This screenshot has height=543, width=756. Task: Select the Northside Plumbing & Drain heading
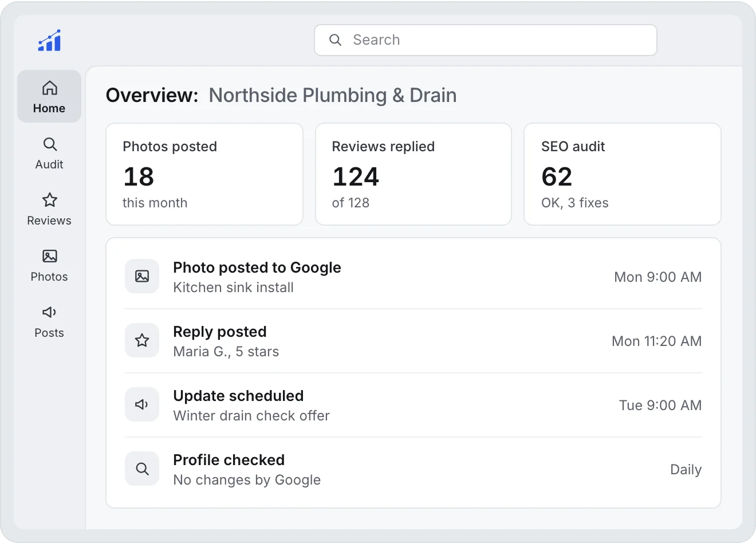click(333, 95)
